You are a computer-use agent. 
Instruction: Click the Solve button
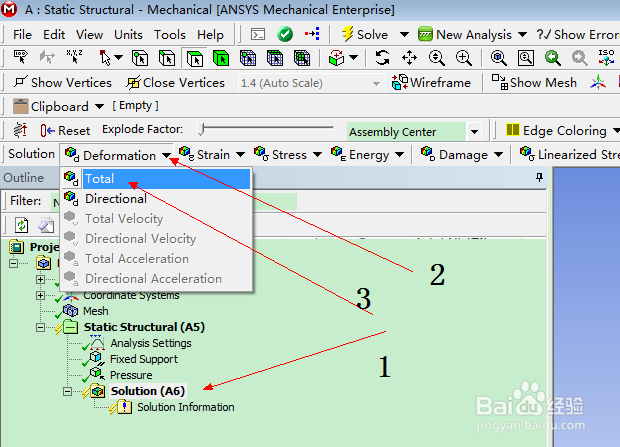tap(365, 35)
